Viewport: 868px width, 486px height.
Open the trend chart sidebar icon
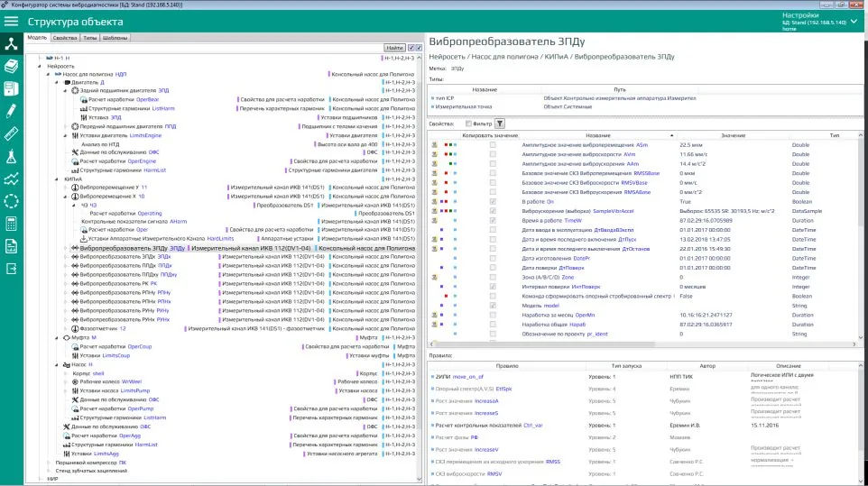click(11, 179)
